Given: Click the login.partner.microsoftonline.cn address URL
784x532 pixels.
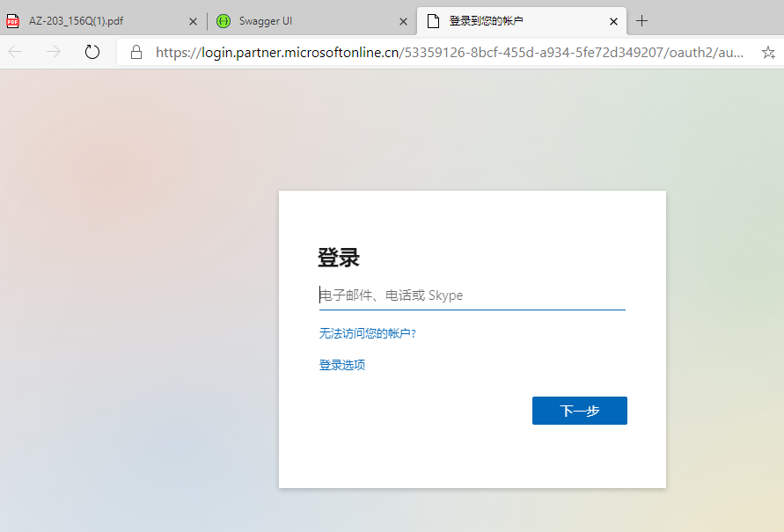Looking at the screenshot, I should [449, 52].
